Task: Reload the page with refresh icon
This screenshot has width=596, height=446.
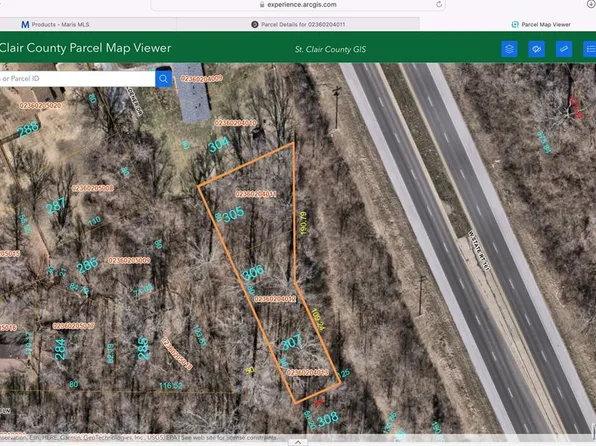Action: point(439,5)
